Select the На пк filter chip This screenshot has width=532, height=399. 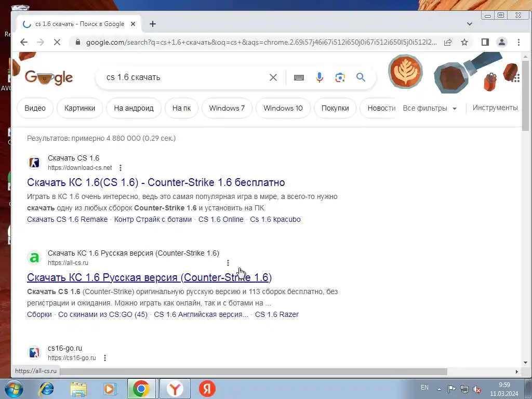181,108
